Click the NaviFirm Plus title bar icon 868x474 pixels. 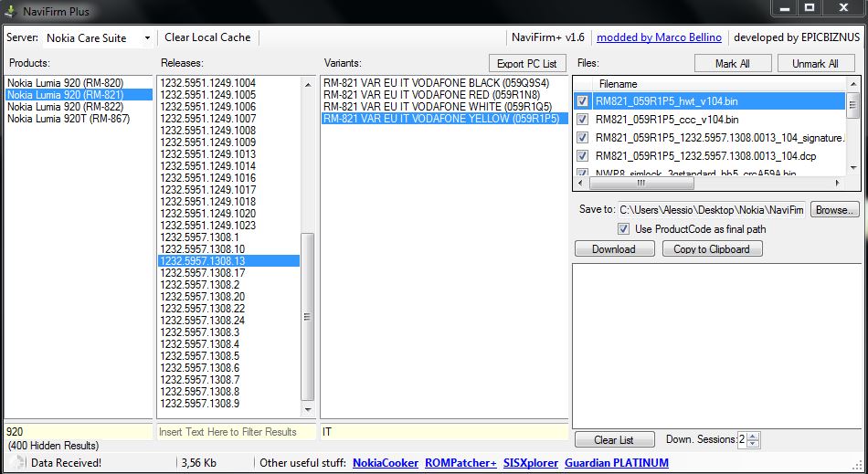pos(9,11)
